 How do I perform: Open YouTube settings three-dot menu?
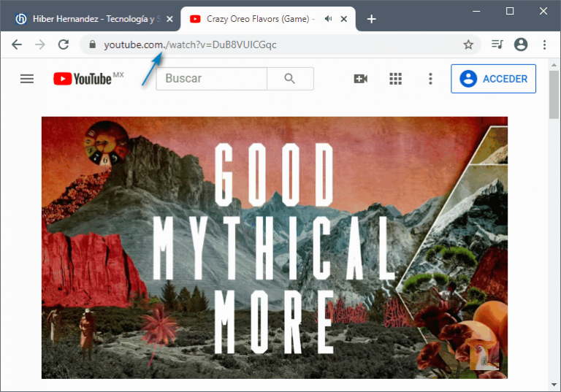[x=430, y=79]
